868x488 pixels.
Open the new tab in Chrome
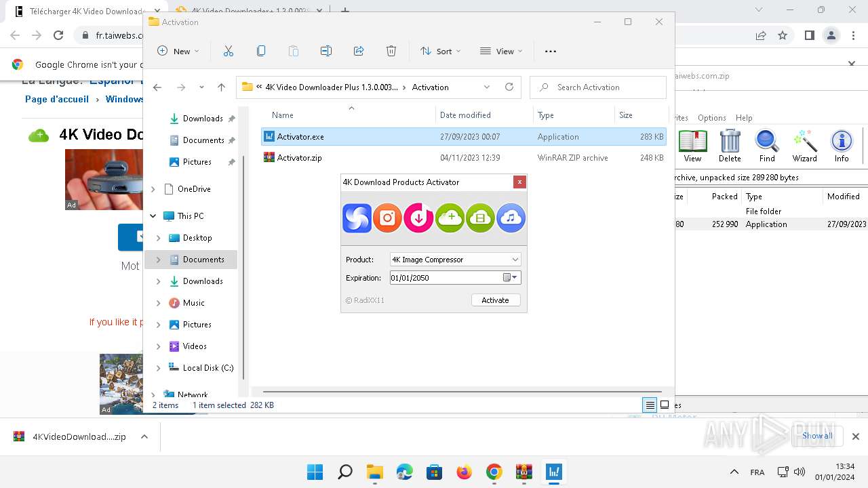345,11
